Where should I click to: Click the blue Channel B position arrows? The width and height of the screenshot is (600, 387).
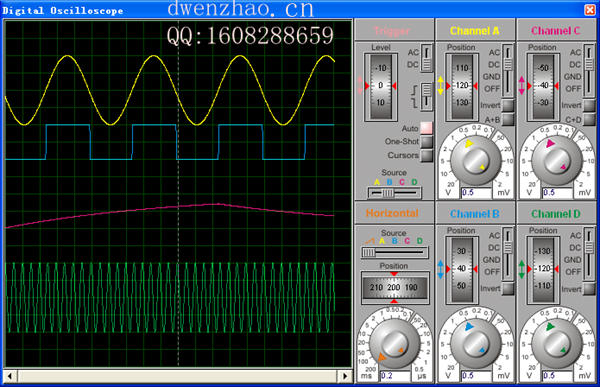pyautogui.click(x=440, y=269)
